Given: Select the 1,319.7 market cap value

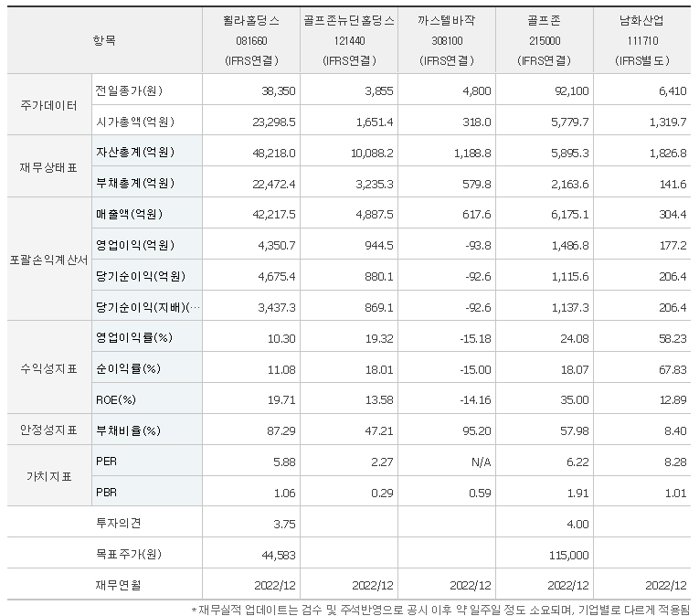Looking at the screenshot, I should (x=668, y=122).
